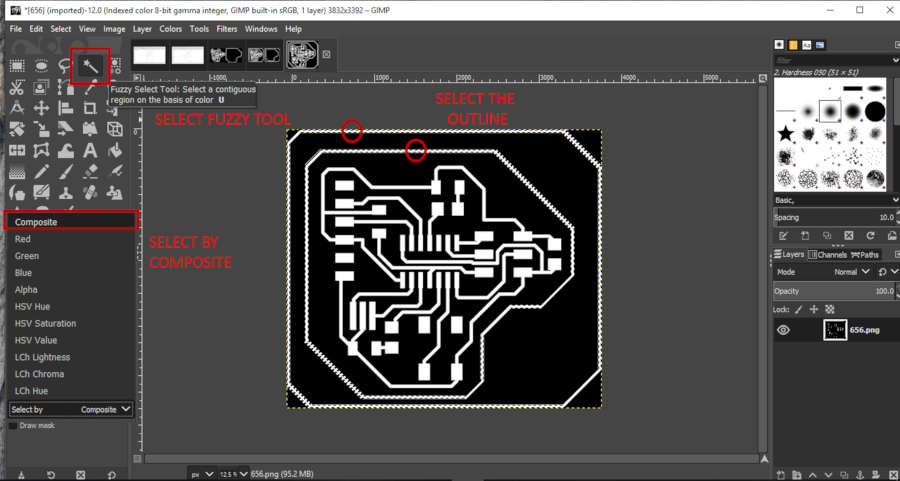Image resolution: width=900 pixels, height=481 pixels.
Task: Select the Shear tool
Action: [65, 130]
